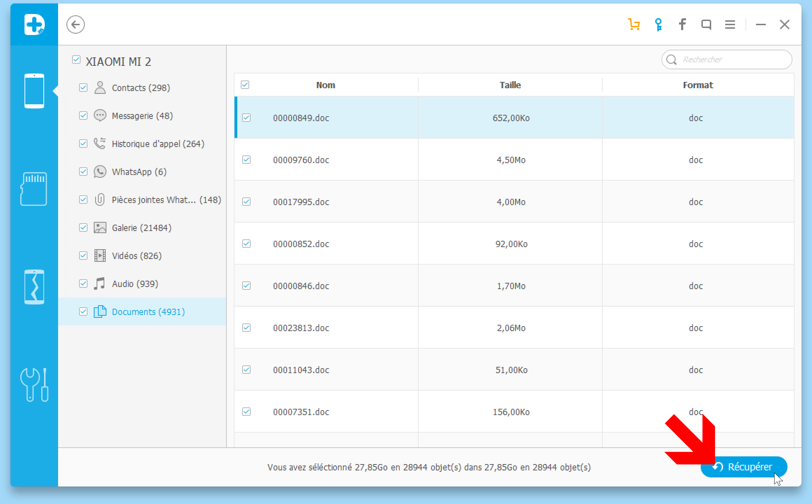Open the Facebook share icon
812x504 pixels.
[682, 24]
